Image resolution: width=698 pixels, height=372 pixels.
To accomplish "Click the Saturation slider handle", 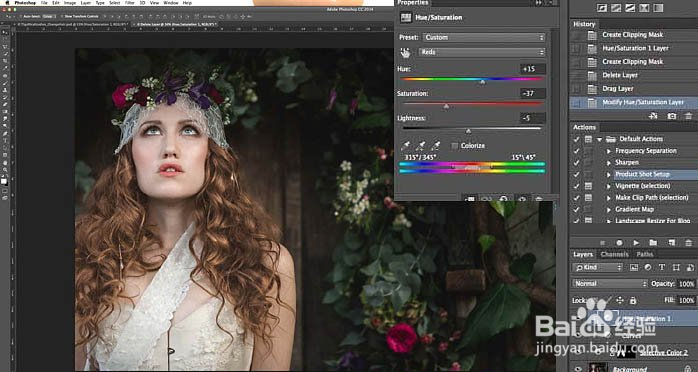I will point(446,106).
